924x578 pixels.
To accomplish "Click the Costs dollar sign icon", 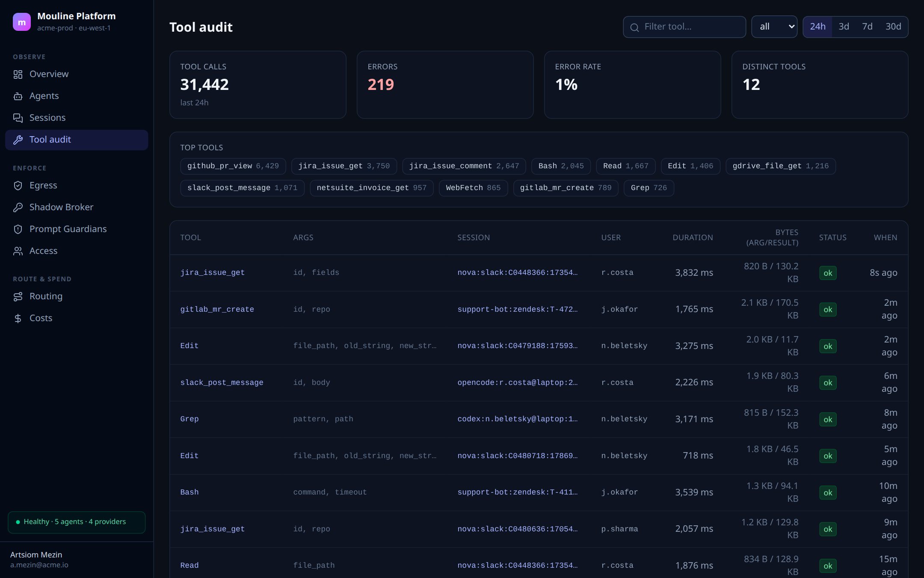I will point(18,319).
